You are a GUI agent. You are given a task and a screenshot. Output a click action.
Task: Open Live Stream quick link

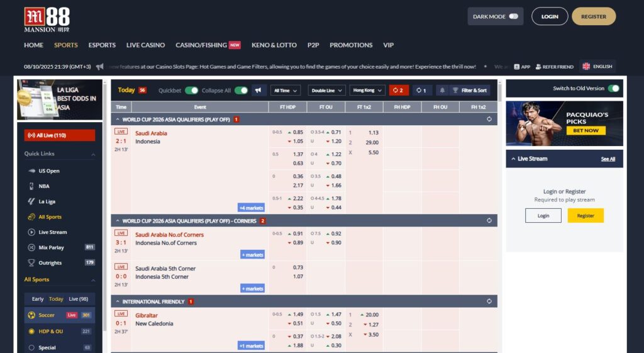click(52, 232)
